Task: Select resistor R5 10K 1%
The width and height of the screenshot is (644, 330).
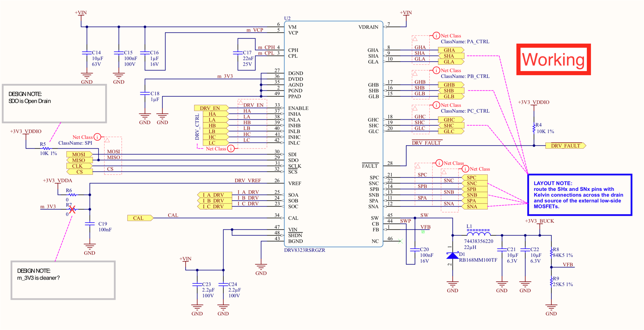Action: click(46, 148)
